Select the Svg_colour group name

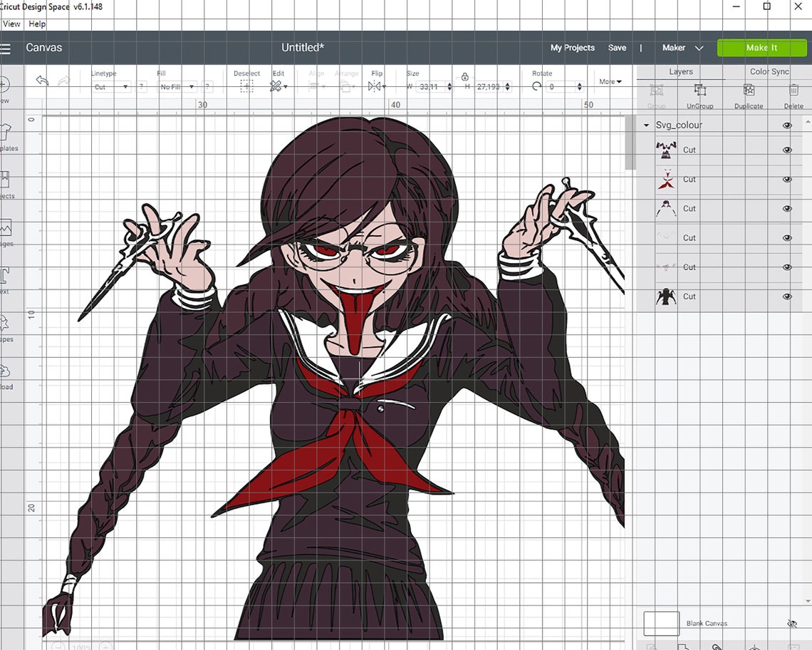click(x=679, y=125)
